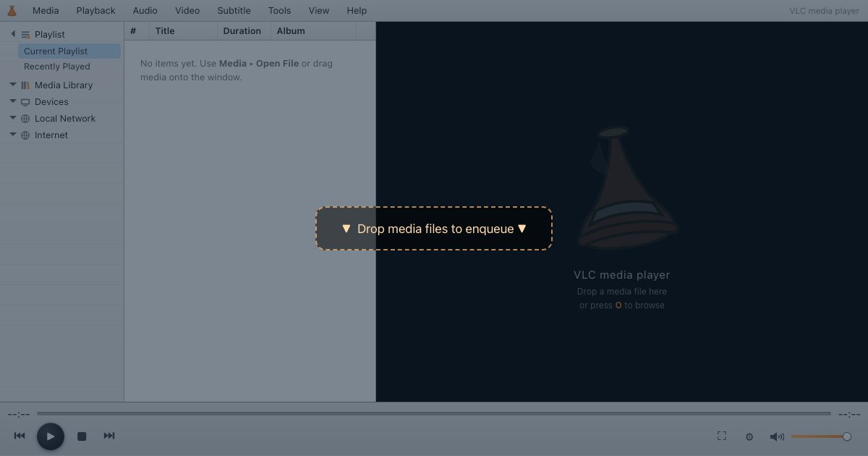Click the elapsed time label
The width and height of the screenshot is (868, 456).
tap(19, 414)
